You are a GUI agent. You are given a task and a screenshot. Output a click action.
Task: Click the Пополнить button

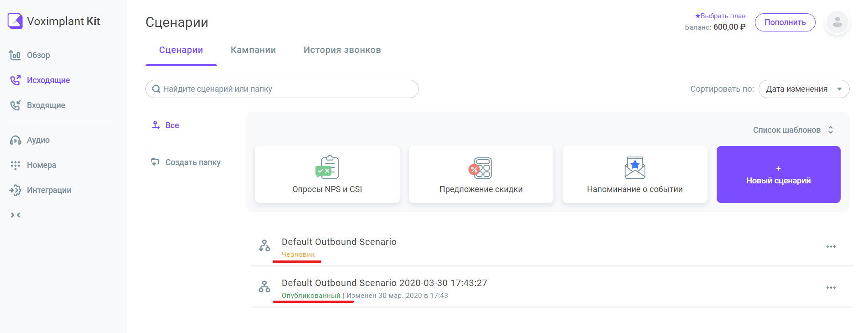click(x=785, y=22)
